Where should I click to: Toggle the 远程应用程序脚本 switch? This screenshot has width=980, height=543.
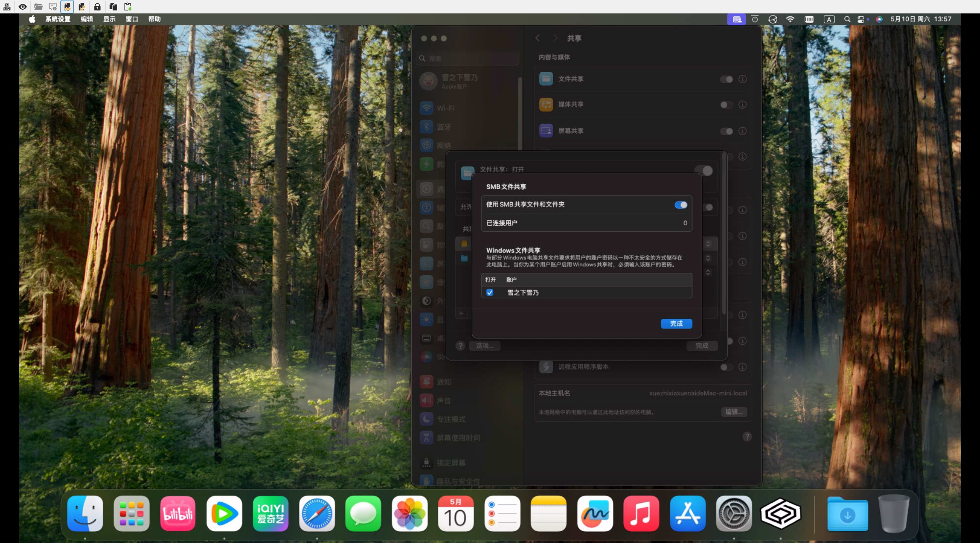(727, 367)
